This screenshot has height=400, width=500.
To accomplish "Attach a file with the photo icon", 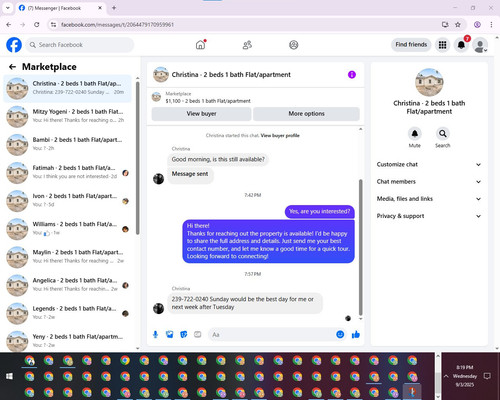I will click(170, 334).
